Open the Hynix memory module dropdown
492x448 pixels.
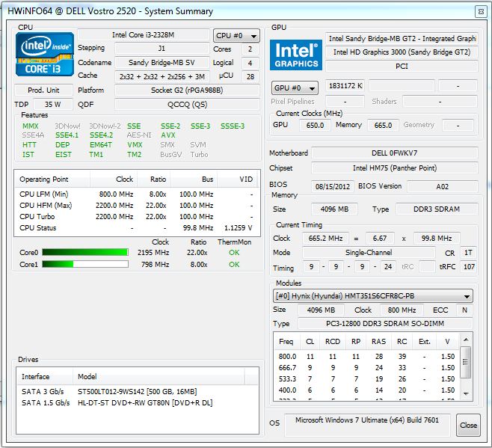coord(372,296)
